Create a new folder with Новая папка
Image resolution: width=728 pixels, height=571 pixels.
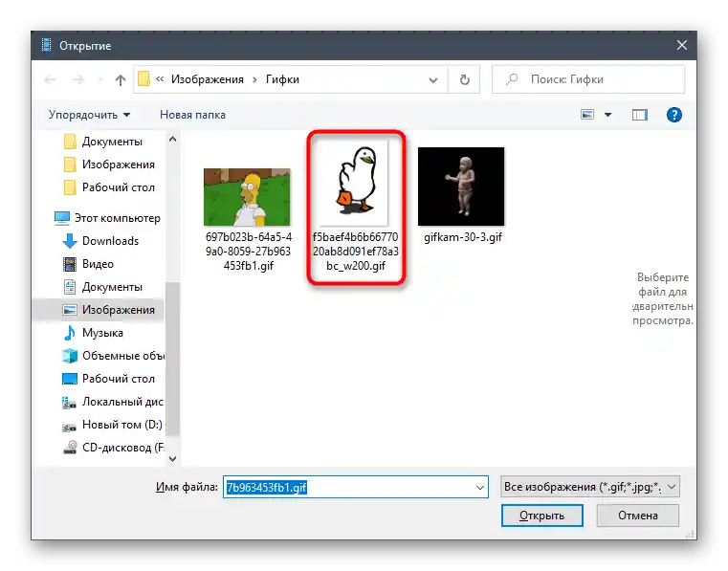[192, 115]
